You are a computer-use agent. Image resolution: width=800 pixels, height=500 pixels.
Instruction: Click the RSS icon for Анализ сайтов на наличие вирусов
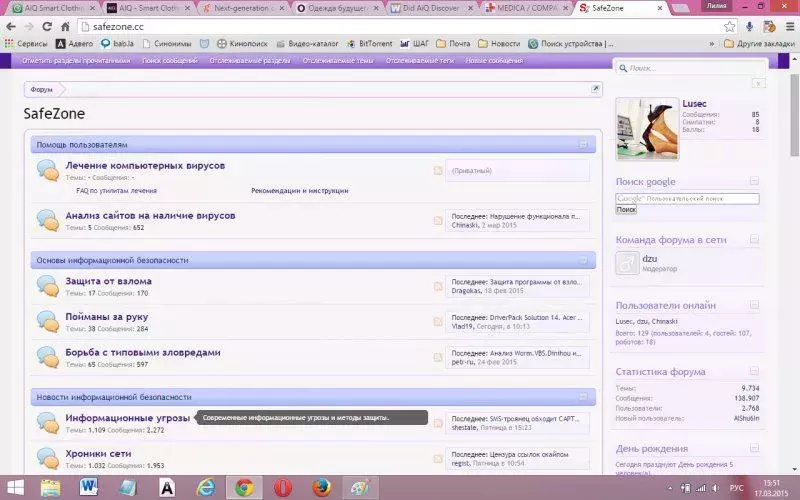tap(438, 220)
